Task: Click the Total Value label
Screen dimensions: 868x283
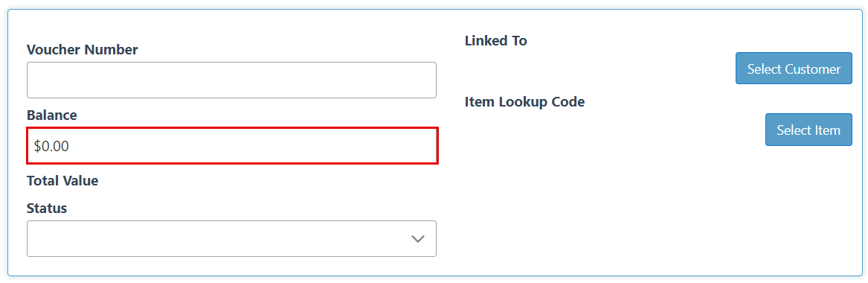Action: click(62, 180)
